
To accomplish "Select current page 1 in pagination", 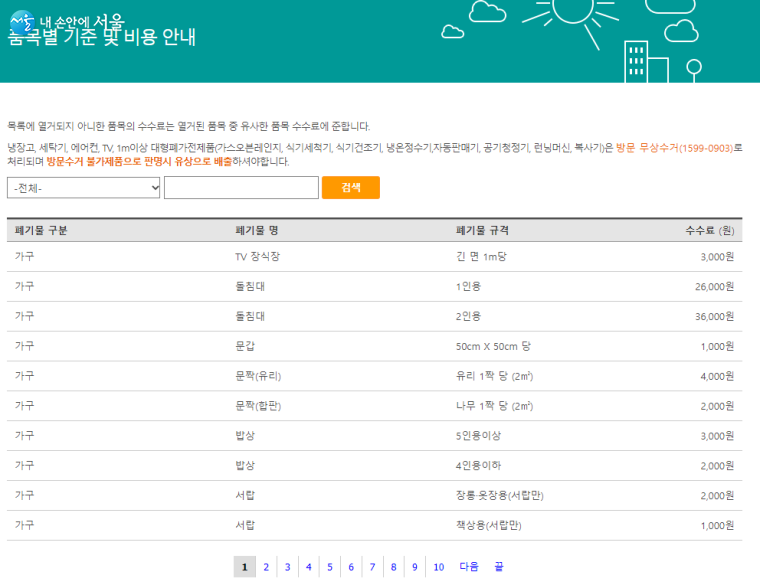I will click(x=244, y=567).
